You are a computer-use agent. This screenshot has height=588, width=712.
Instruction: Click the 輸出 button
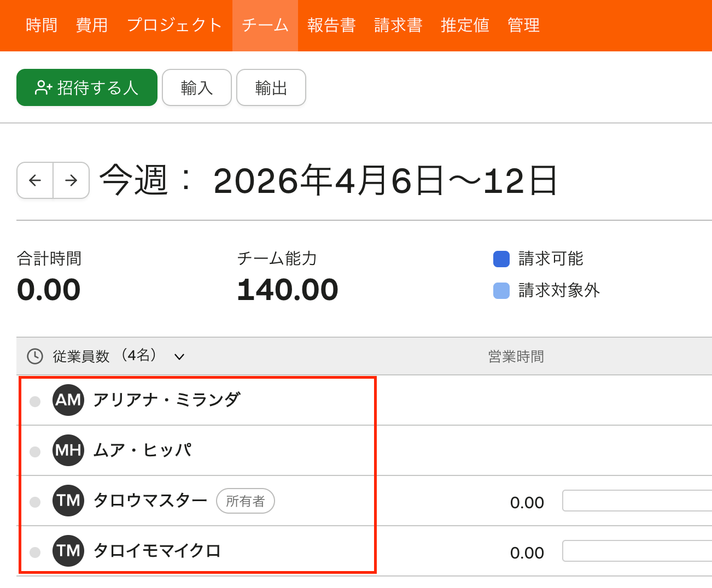[x=271, y=87]
